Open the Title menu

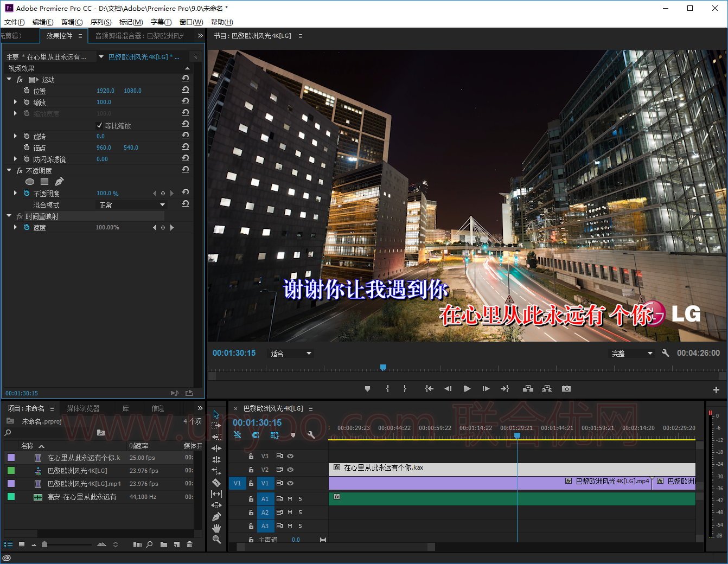pyautogui.click(x=161, y=22)
